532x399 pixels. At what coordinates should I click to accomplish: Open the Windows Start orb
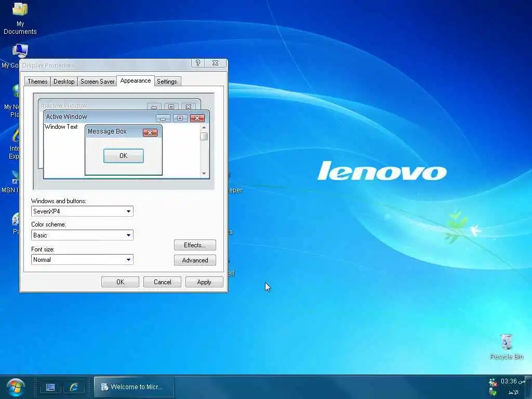[x=16, y=387]
